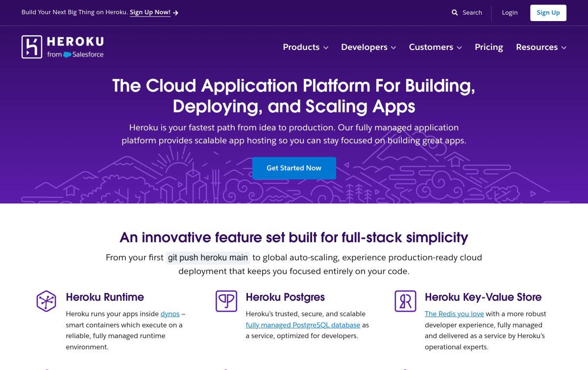Screen dimensions: 588x370
Task: Click the Heroku logo in the header
Action: point(62,47)
